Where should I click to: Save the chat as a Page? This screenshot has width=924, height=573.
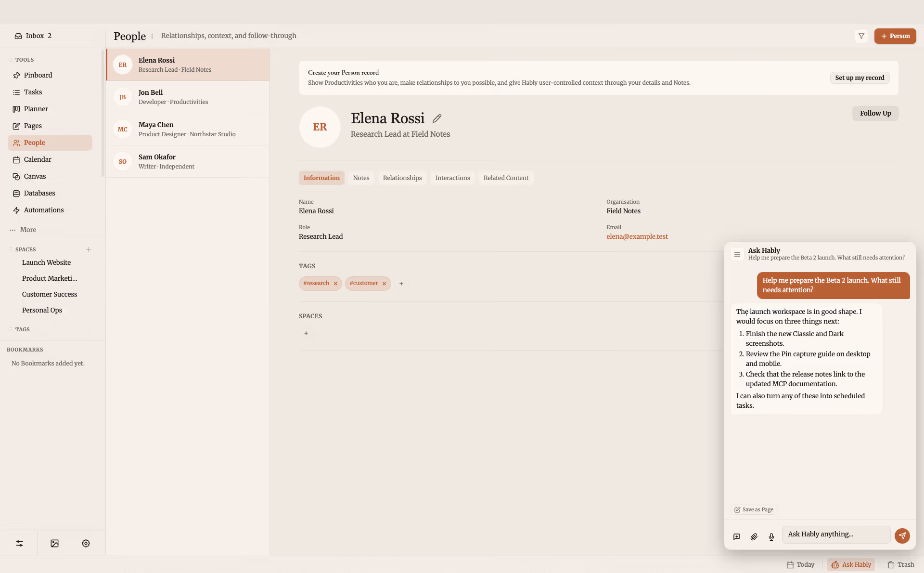(754, 509)
